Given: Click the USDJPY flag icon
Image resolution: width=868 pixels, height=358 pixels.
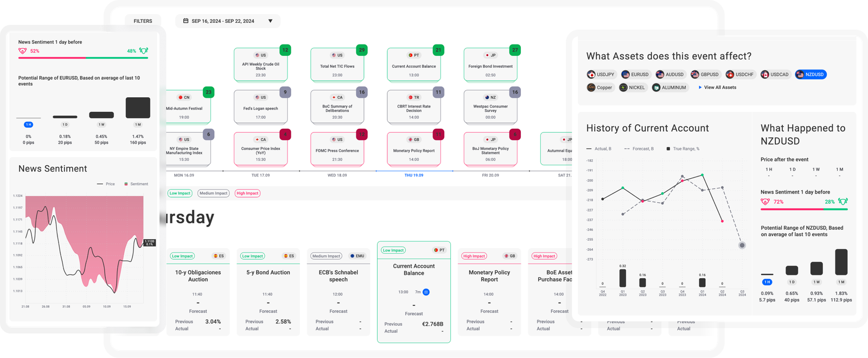Looking at the screenshot, I should [591, 74].
